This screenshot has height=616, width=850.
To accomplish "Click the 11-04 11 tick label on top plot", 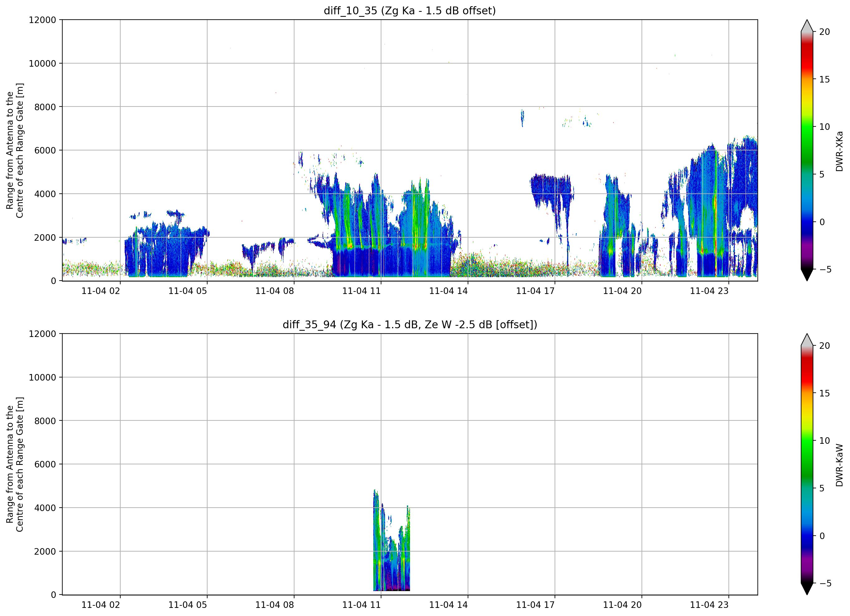I will click(x=361, y=291).
